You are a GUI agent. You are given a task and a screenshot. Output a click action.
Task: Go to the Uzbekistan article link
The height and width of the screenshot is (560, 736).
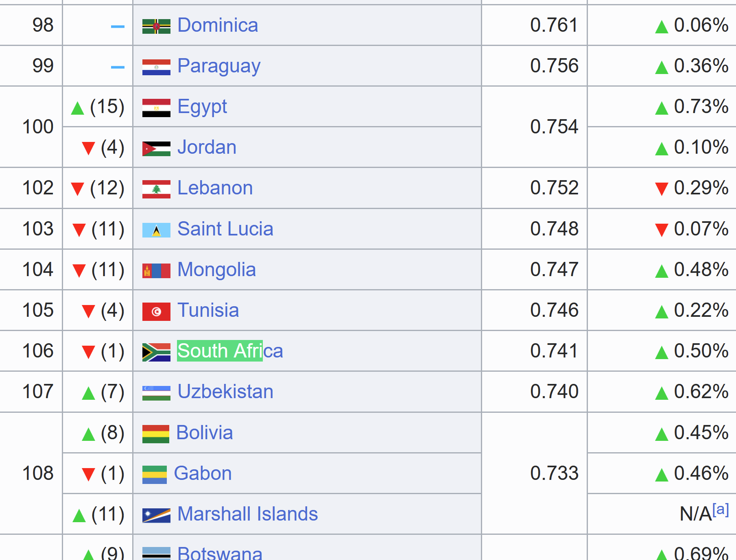click(225, 392)
